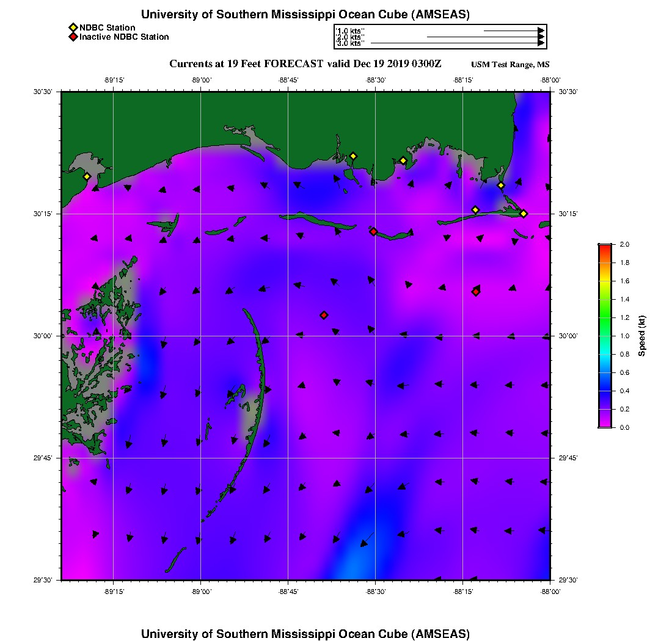Click the 'USM Test Range, MS' label

tap(510, 65)
